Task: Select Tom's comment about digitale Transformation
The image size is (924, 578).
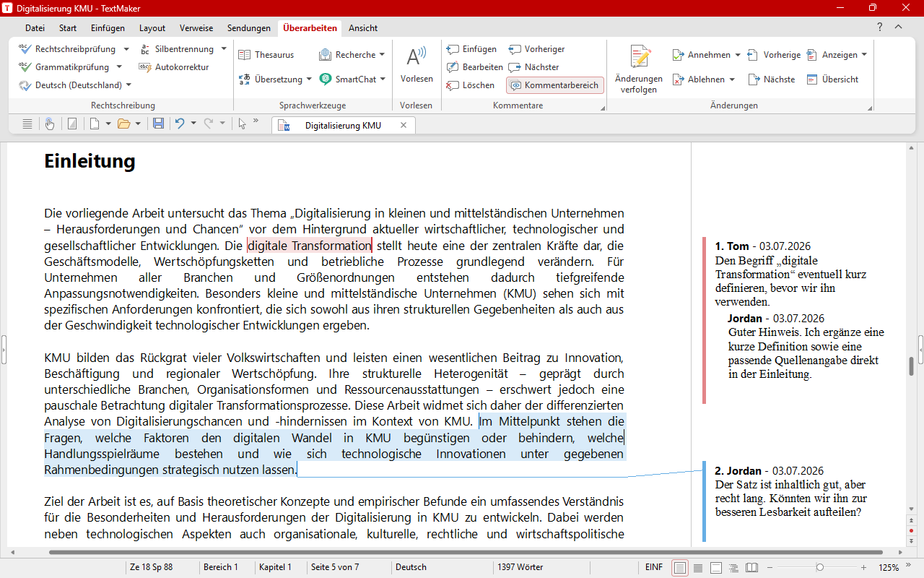Action: pyautogui.click(x=792, y=274)
